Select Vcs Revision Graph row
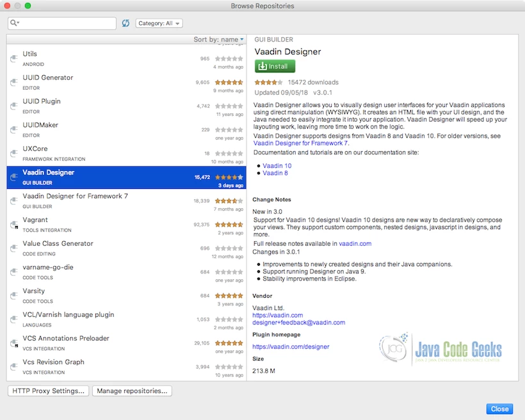Image resolution: width=525 pixels, height=420 pixels. coord(126,367)
